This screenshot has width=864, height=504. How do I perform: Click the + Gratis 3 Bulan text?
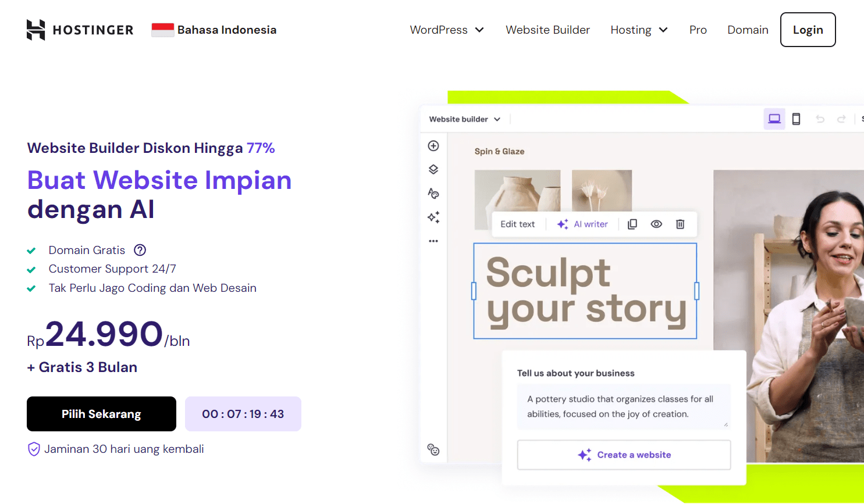[x=82, y=367]
